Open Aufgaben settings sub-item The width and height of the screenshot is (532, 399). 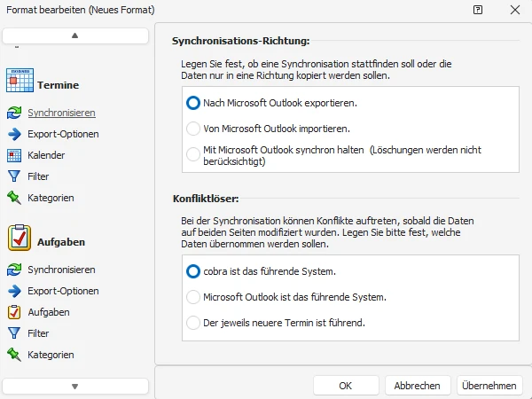49,312
